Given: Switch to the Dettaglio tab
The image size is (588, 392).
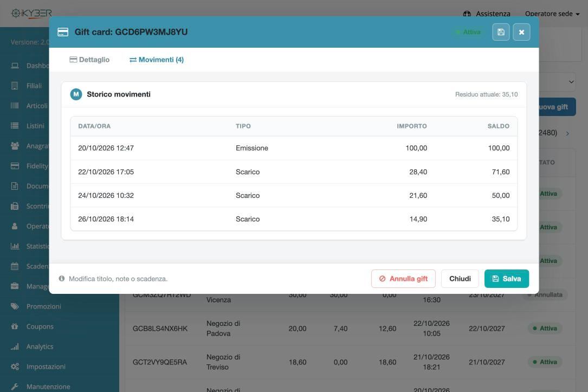Looking at the screenshot, I should 89,60.
